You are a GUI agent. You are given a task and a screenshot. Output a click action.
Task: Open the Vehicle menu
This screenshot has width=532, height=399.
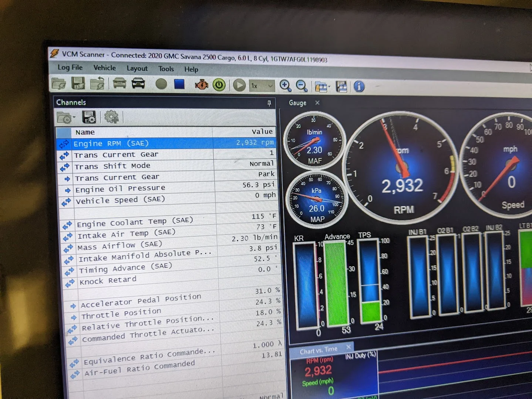[105, 68]
